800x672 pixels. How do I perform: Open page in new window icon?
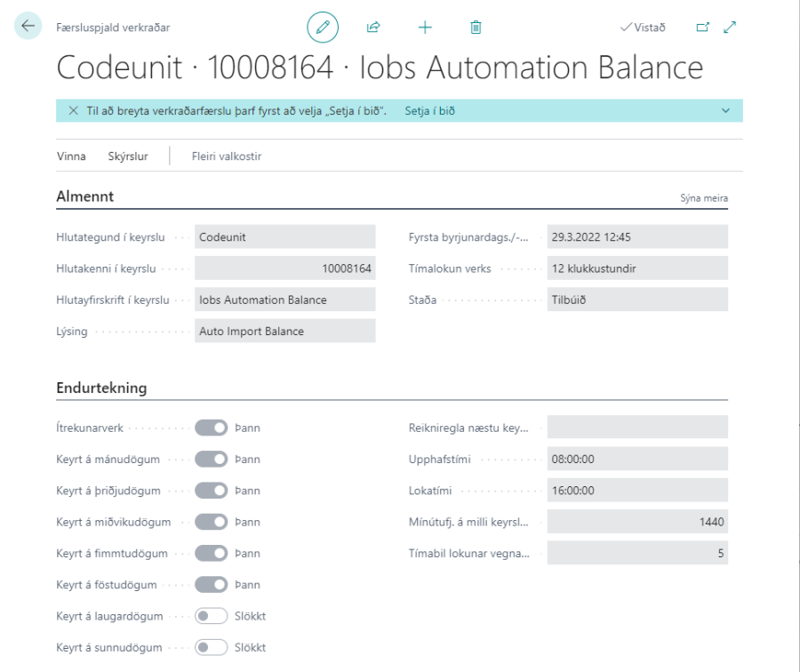click(702, 28)
